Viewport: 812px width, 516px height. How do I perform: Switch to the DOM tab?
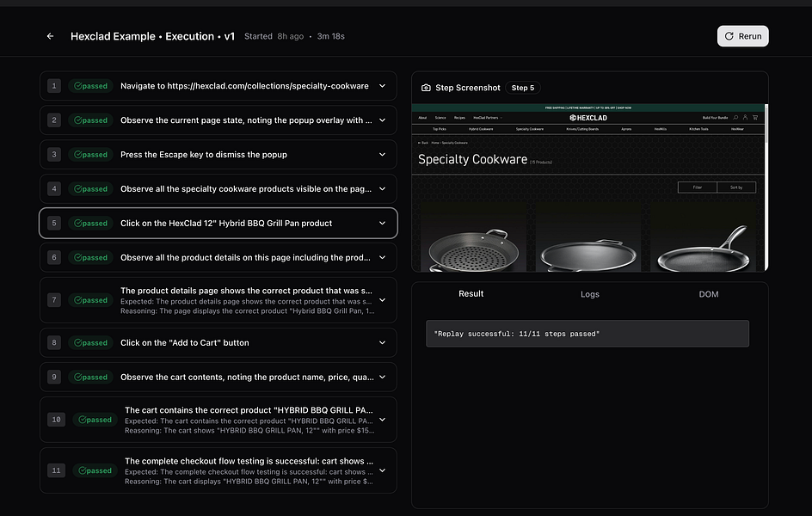point(709,294)
